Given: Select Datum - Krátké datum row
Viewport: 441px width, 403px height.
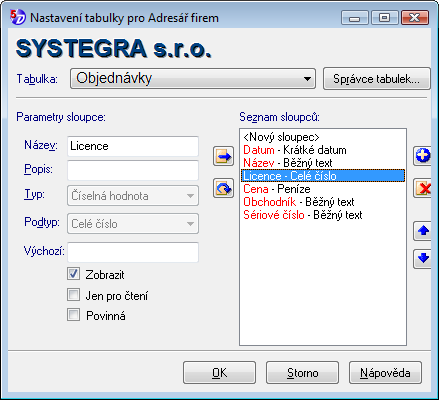Looking at the screenshot, I should click(323, 150).
